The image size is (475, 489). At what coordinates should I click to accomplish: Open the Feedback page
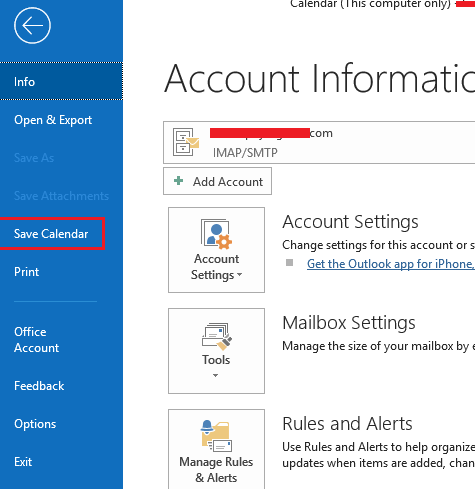coord(39,386)
